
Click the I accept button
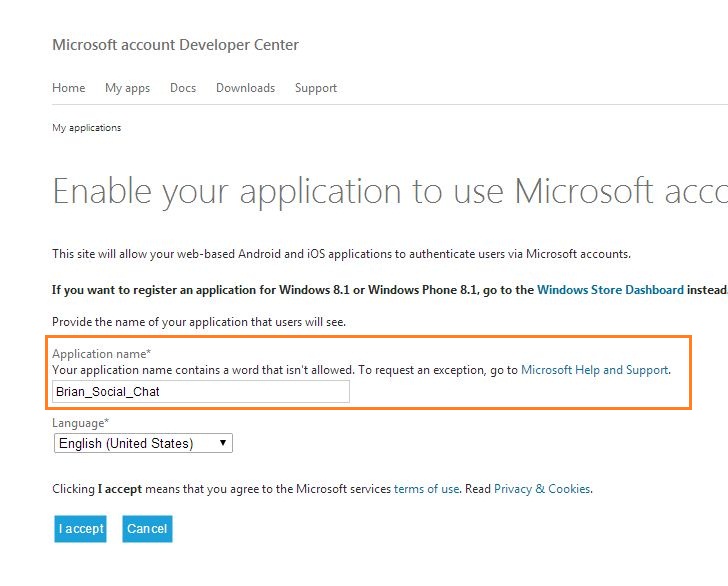click(x=80, y=529)
